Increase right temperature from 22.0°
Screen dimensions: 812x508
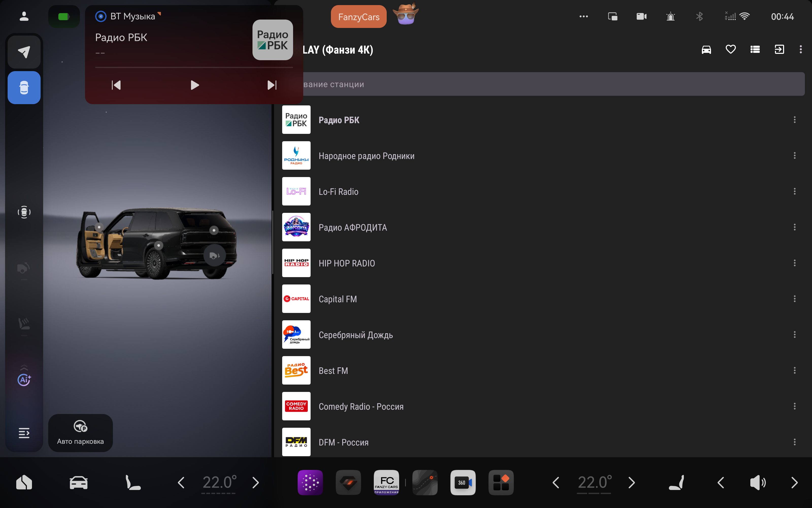(x=632, y=482)
